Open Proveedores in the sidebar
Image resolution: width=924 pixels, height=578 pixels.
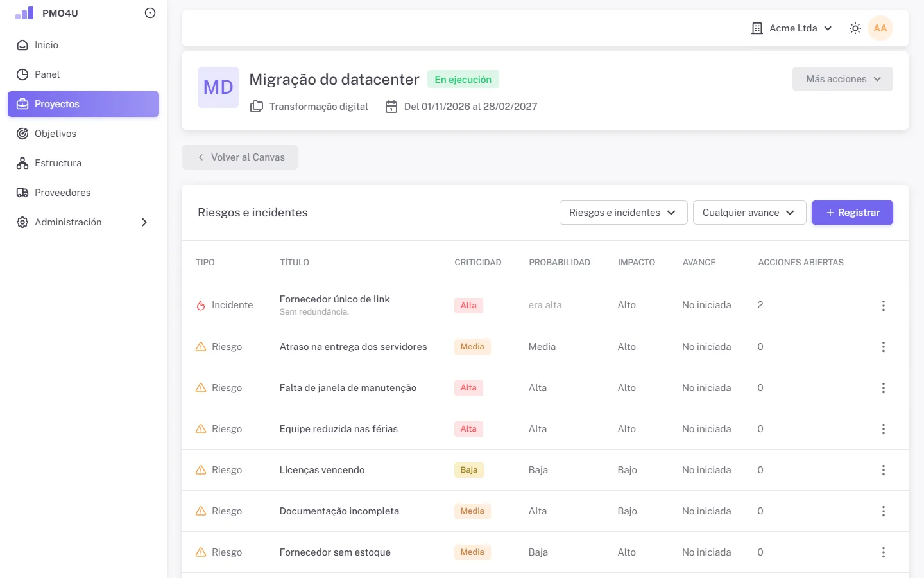(x=83, y=193)
